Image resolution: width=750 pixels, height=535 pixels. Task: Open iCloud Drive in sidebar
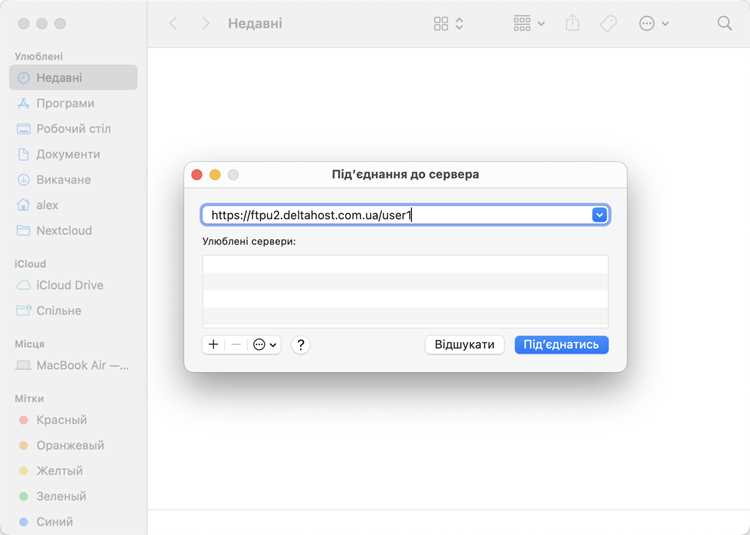tap(73, 285)
